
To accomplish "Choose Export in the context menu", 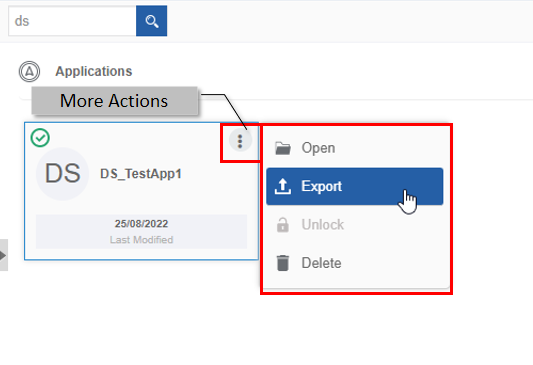I will pyautogui.click(x=355, y=186).
